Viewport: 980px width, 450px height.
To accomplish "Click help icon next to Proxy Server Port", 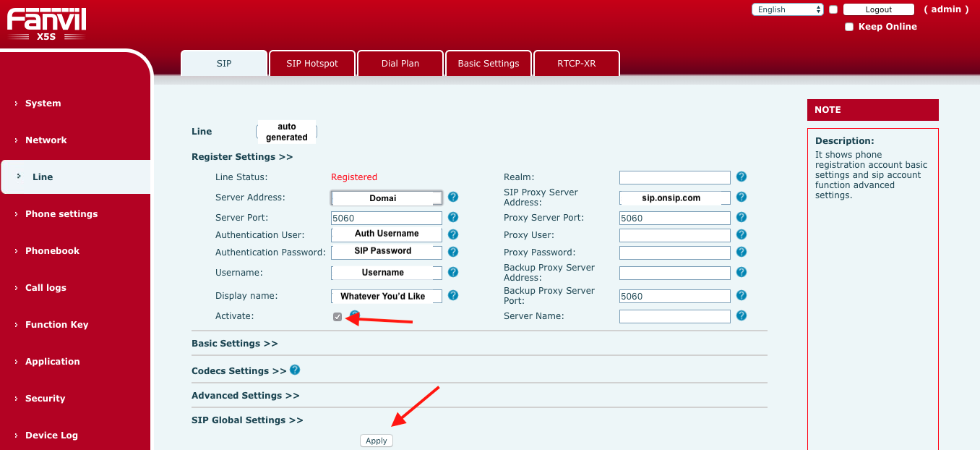I will tap(742, 217).
